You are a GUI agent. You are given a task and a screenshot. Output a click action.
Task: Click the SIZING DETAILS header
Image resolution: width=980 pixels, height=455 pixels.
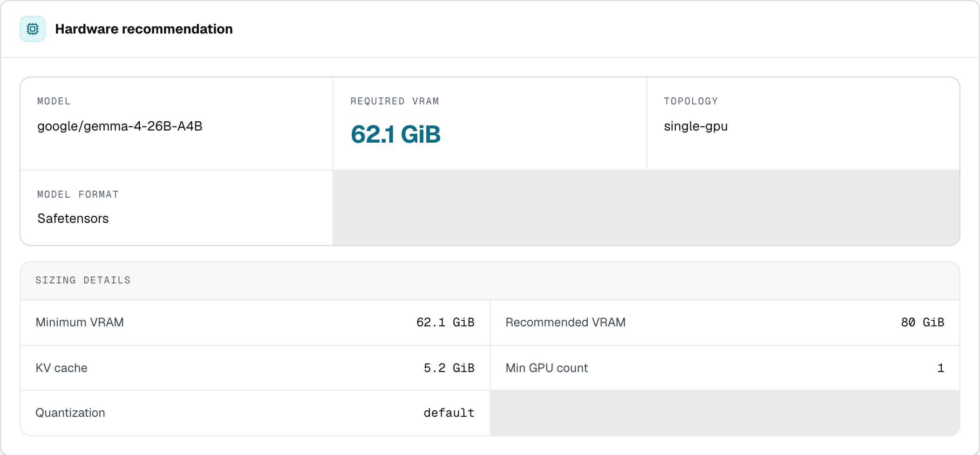[83, 280]
